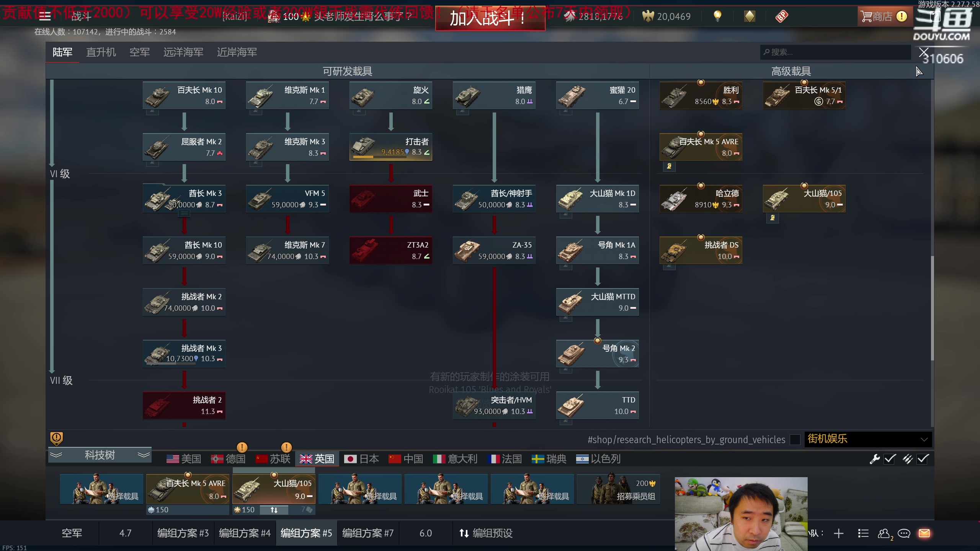The height and width of the screenshot is (551, 980).
Task: Expand the group tab under 旋火
Action: [x=359, y=112]
